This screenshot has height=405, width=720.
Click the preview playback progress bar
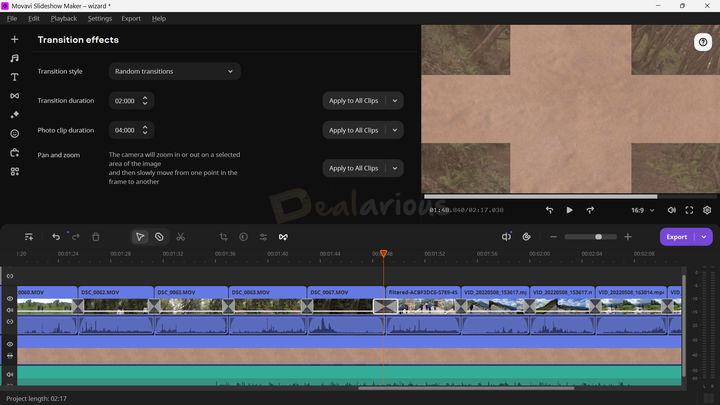(x=570, y=197)
